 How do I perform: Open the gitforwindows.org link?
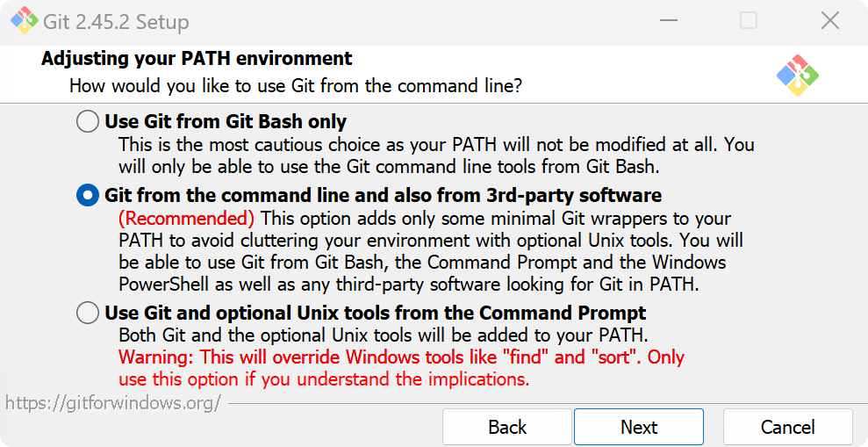point(112,403)
